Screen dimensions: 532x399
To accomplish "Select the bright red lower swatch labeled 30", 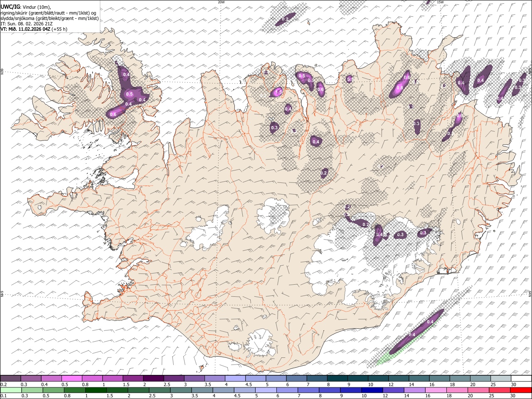I will (520, 390).
